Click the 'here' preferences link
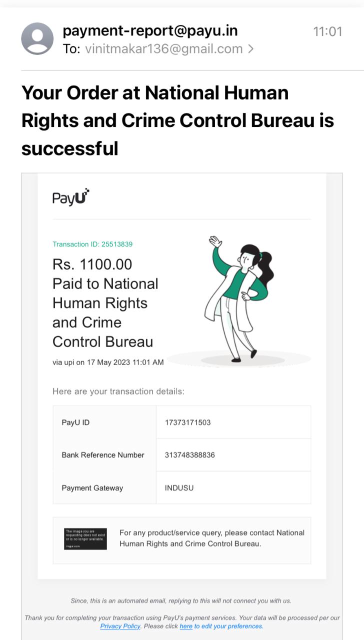 point(186,626)
